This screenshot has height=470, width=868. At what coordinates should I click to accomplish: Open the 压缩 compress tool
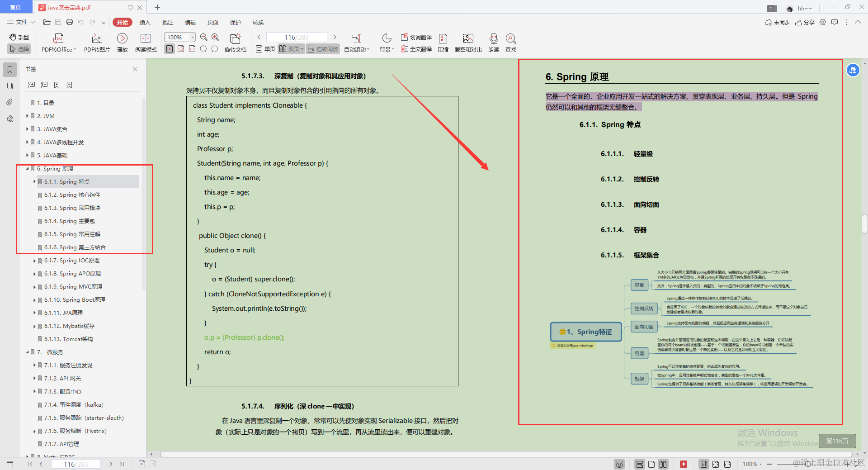[x=443, y=42]
